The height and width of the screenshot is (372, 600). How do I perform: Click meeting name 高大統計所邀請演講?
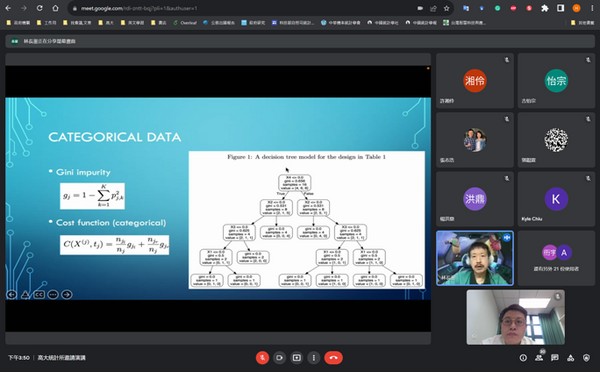tap(62, 358)
